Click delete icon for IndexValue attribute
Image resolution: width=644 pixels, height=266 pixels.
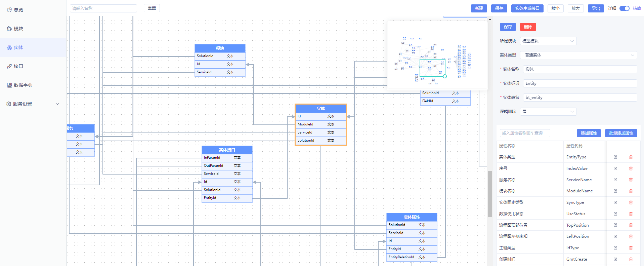631,168
